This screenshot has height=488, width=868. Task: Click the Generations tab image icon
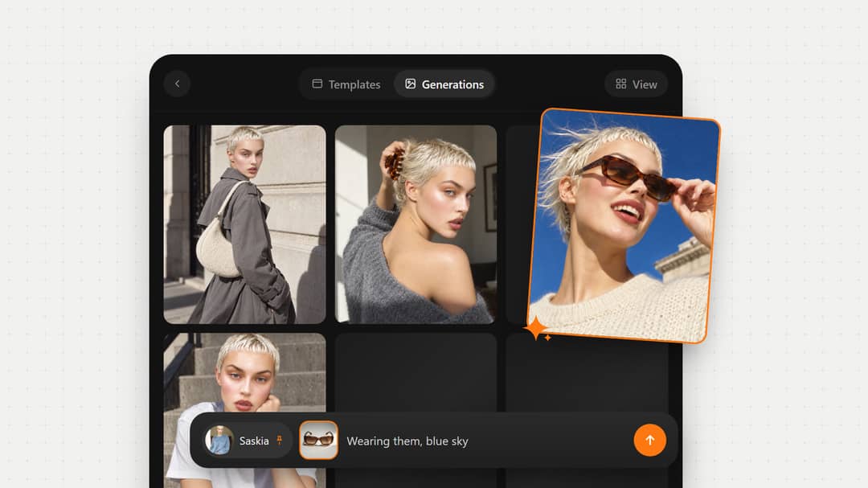410,84
